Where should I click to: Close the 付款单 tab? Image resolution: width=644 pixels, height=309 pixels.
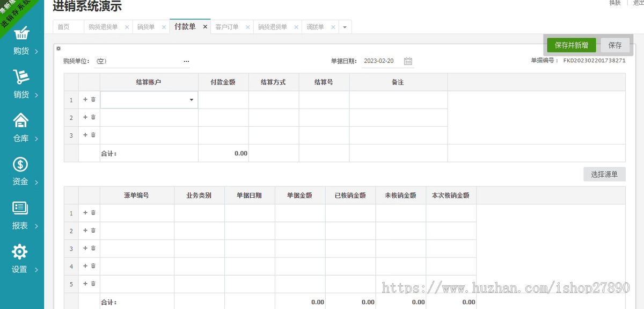coord(205,27)
